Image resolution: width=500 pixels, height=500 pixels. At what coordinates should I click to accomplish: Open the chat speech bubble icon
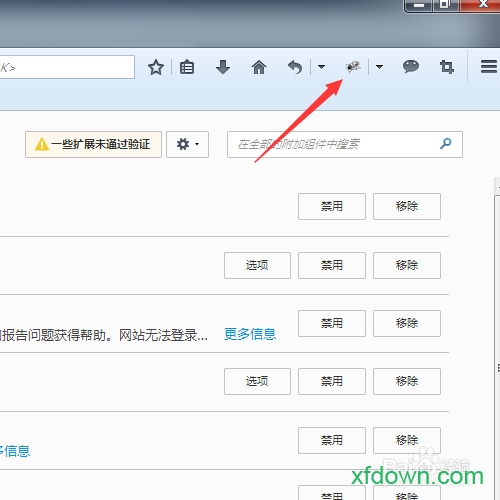411,67
